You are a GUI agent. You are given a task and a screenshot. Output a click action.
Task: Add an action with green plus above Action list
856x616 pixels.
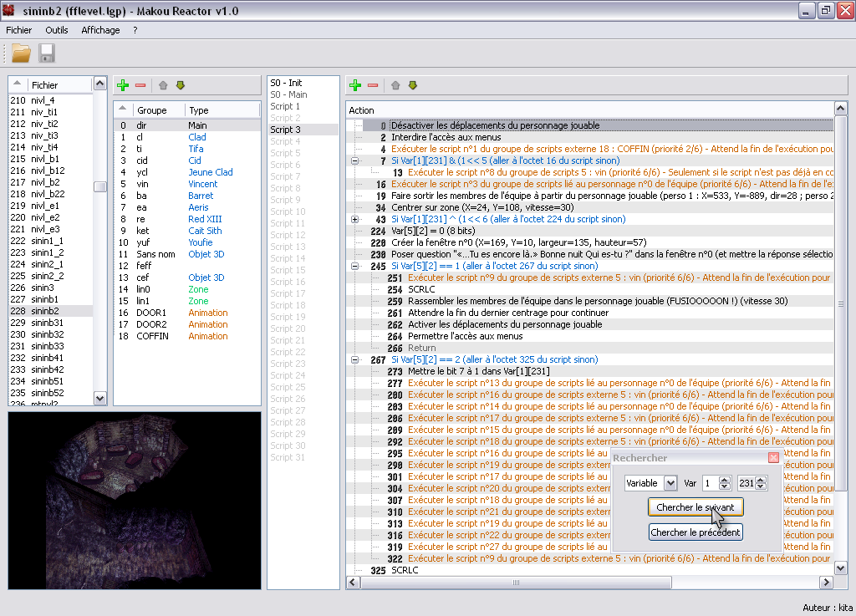(x=355, y=85)
